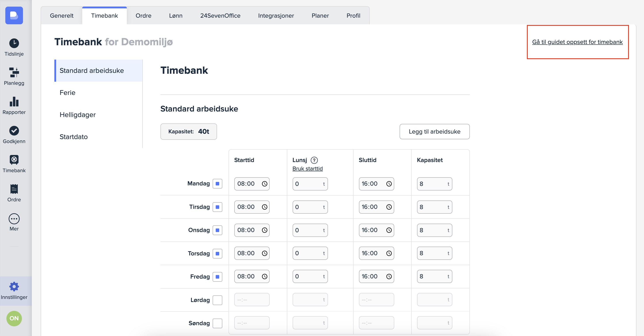
Task: Uncheck the Mandag checkbox
Action: click(217, 184)
